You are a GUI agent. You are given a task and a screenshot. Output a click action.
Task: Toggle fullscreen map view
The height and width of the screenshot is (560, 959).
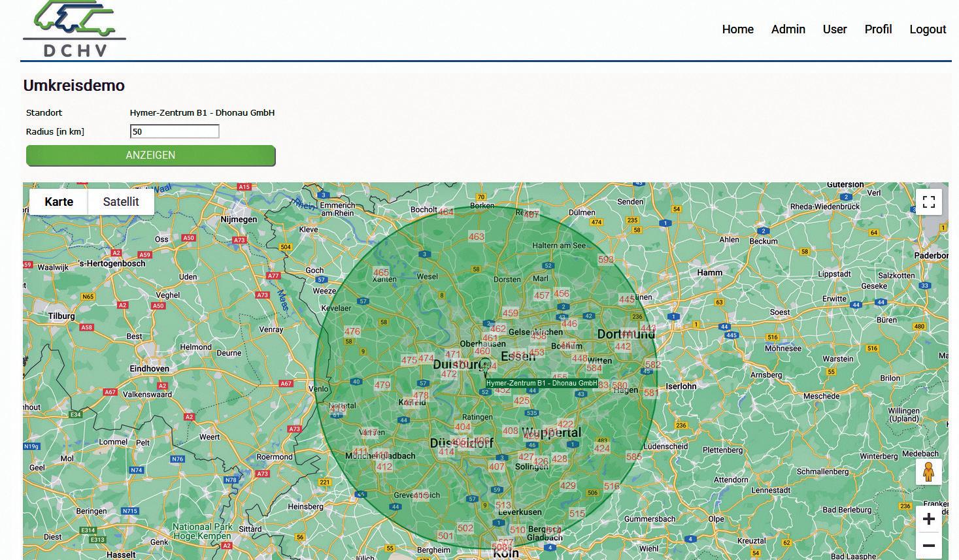pyautogui.click(x=928, y=202)
